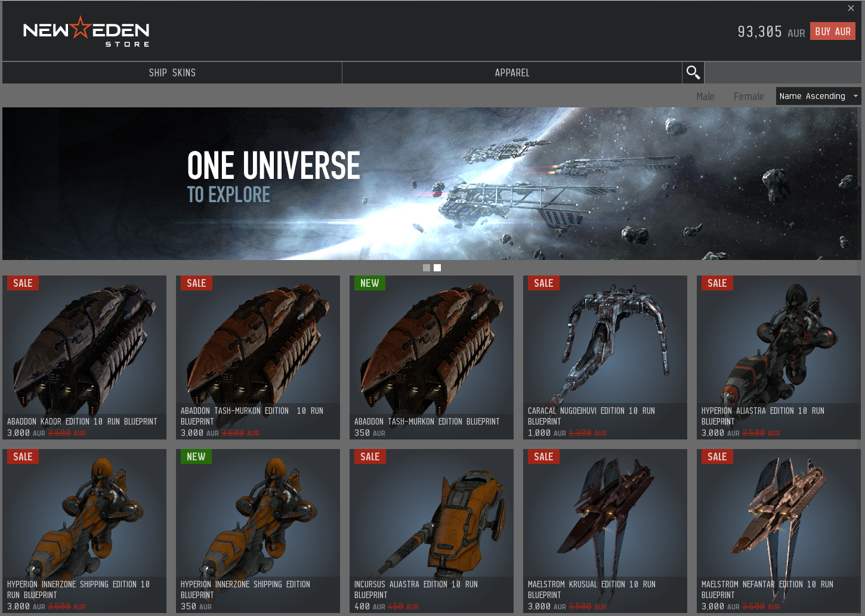Open Abaddon Kador Edition 10 Run Blueprint
Screen dimensions: 865x616
coord(84,358)
